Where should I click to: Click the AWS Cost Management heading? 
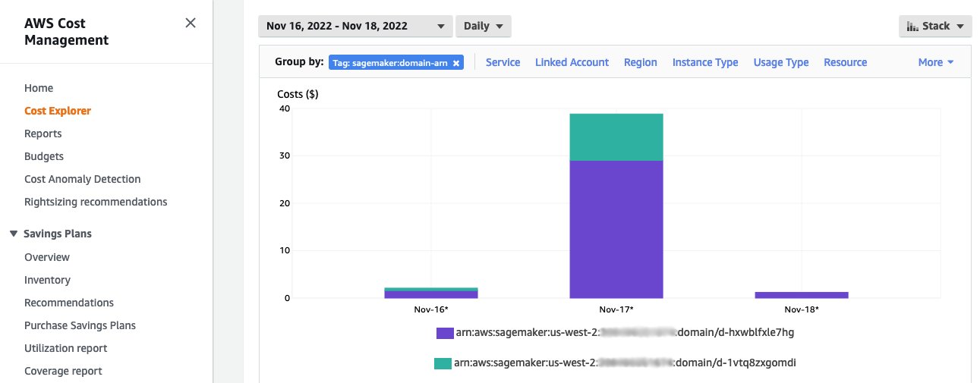coord(67,32)
